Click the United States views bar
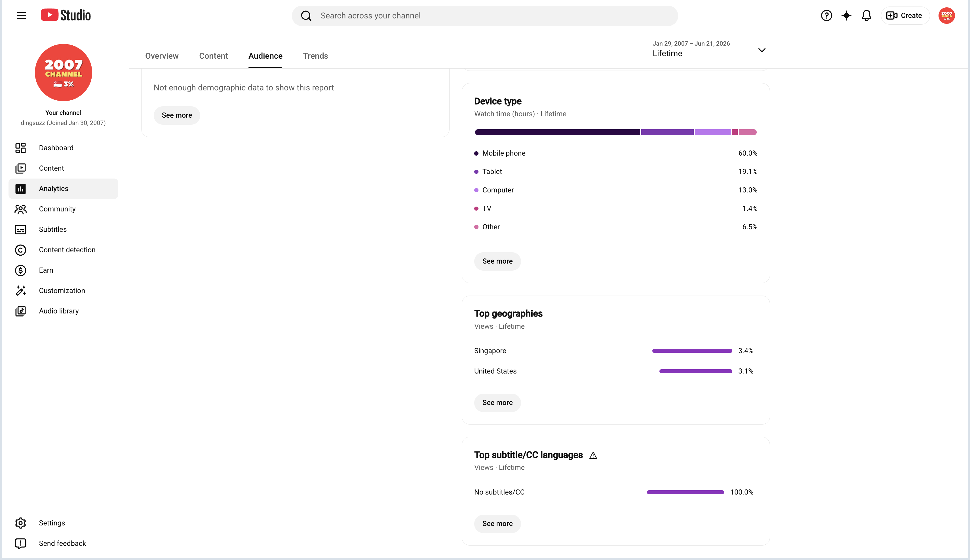The width and height of the screenshot is (970, 560). [695, 371]
